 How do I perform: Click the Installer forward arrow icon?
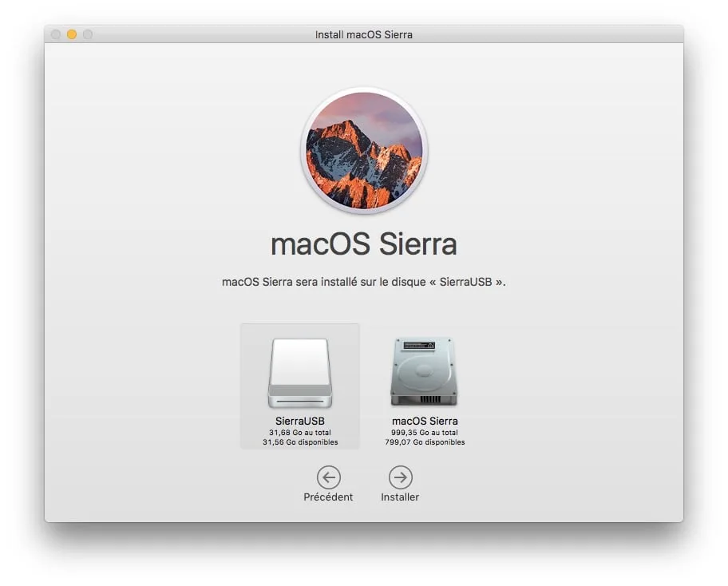pos(400,477)
